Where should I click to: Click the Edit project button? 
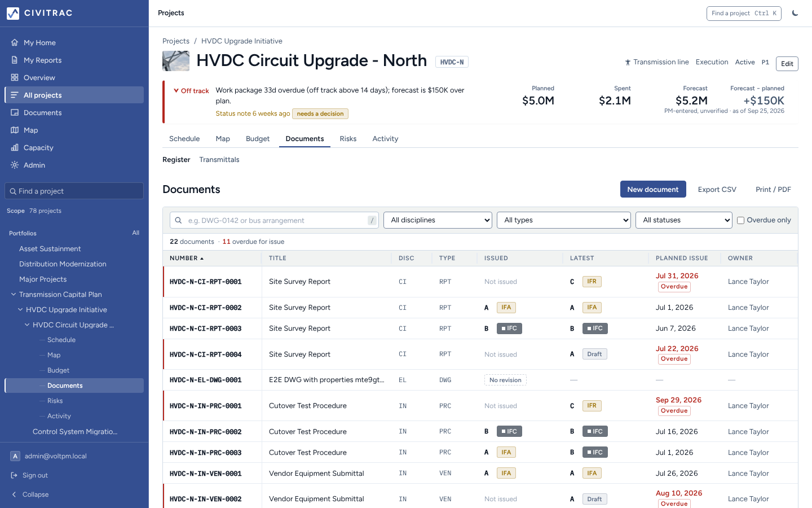coord(787,64)
